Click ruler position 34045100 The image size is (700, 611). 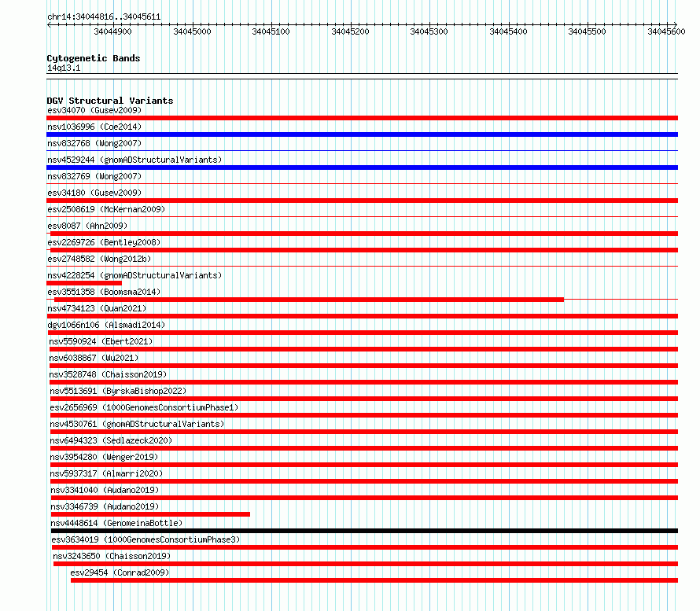pyautogui.click(x=271, y=31)
